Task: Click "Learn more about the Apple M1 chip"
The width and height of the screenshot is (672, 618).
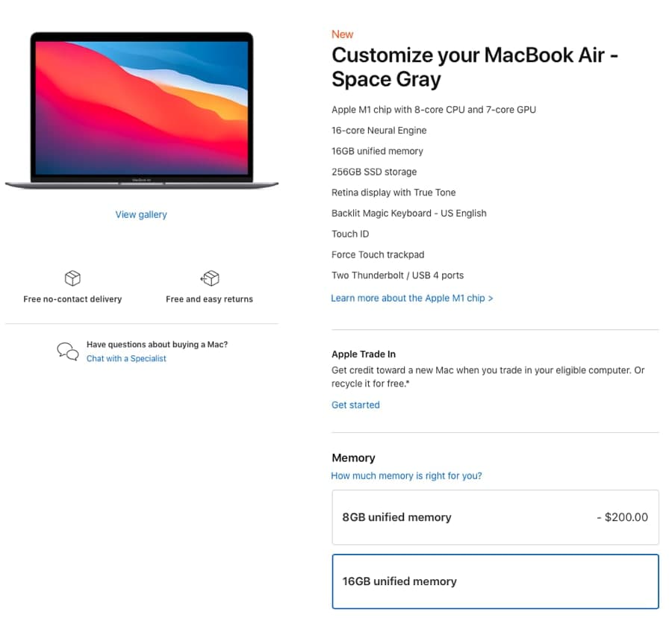Action: [412, 298]
